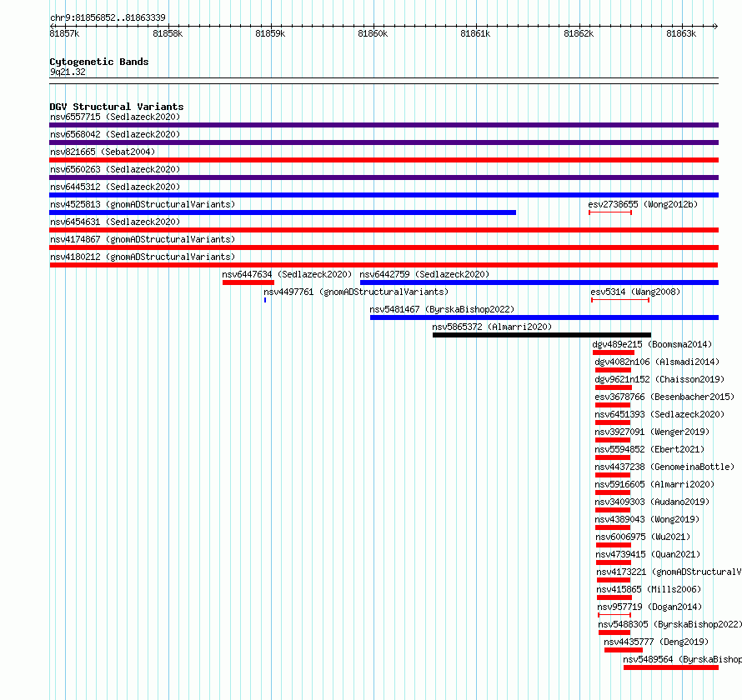742x700 pixels.
Task: Click the ruler's left arrowhead
Action: click(52, 27)
